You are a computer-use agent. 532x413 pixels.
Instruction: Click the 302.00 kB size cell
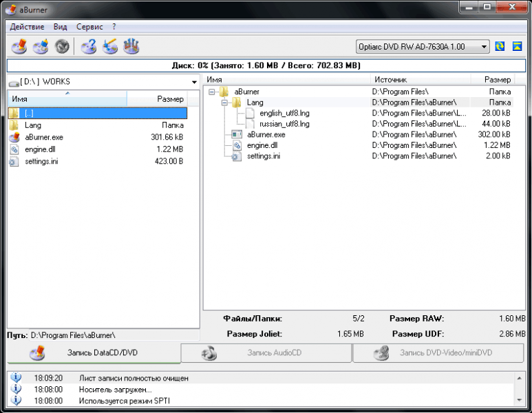(493, 135)
